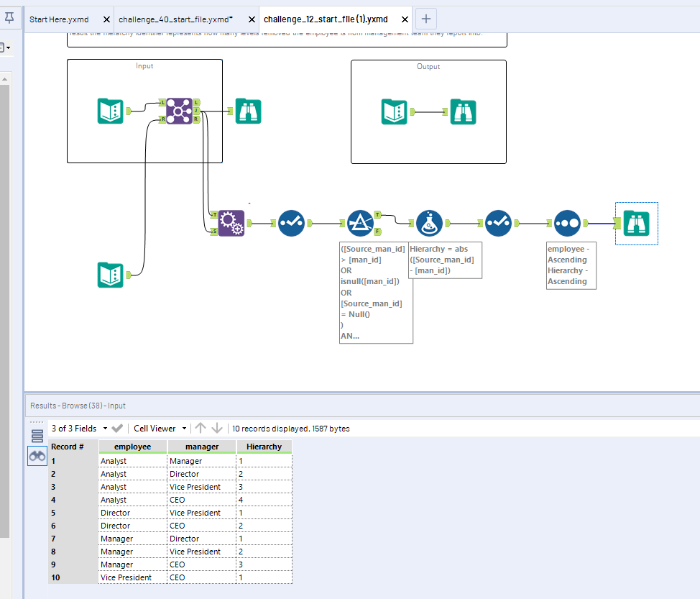The image size is (700, 599).
Task: Pin the left panel with pushpin icon
Action: (9, 18)
